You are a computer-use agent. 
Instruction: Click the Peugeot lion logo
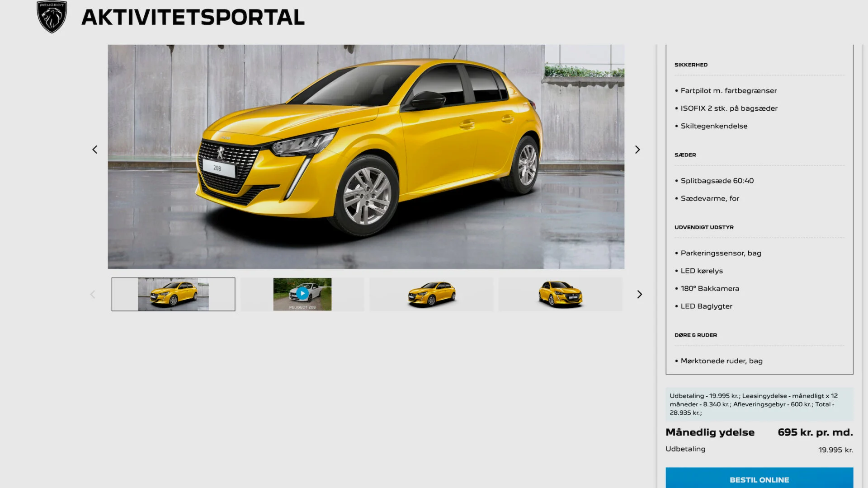pyautogui.click(x=52, y=17)
